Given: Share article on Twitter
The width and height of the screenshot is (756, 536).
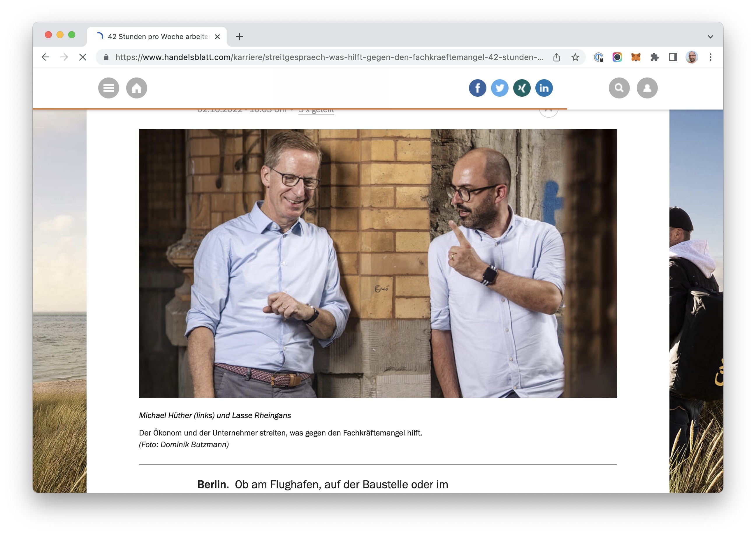Looking at the screenshot, I should pos(500,88).
